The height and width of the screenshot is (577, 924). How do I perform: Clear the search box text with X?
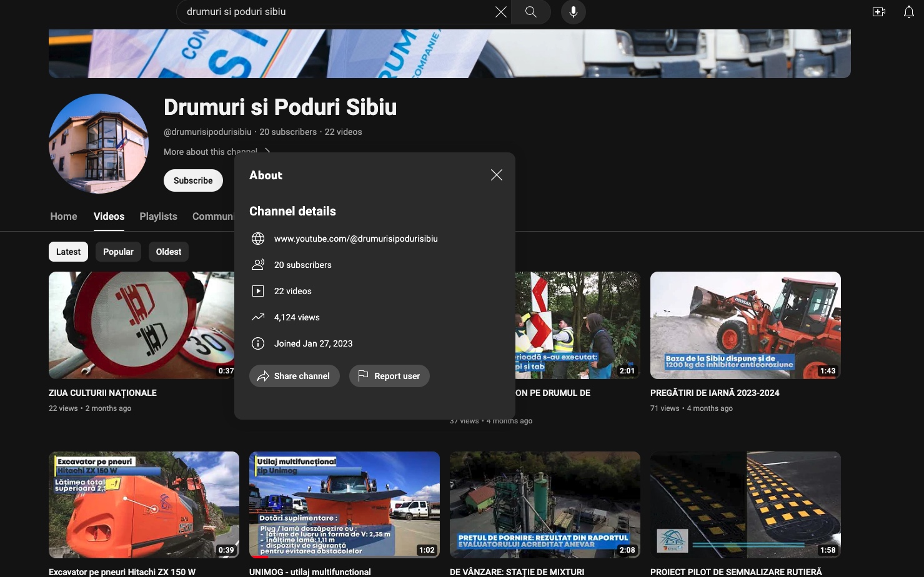point(500,12)
